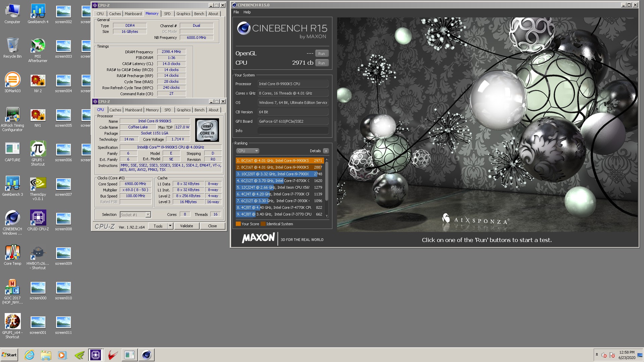
Task: Open screen002 image file on desktop
Action: [x=63, y=14]
